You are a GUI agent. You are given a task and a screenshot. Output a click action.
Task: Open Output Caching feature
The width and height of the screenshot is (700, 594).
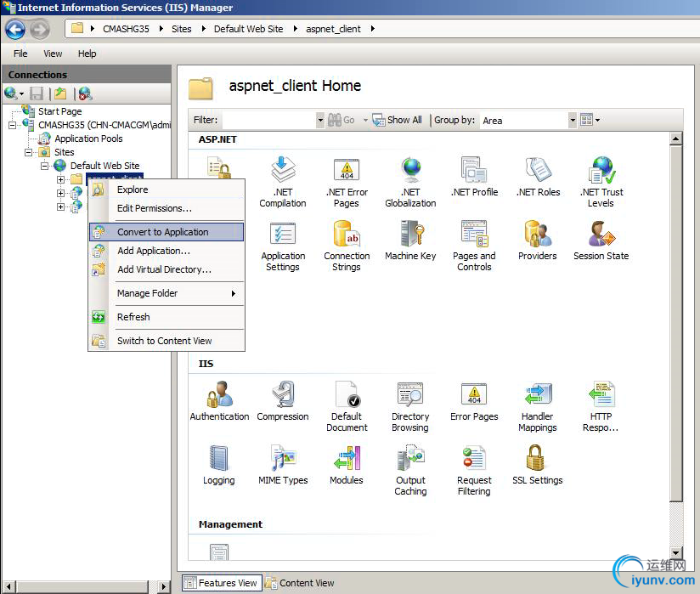410,470
